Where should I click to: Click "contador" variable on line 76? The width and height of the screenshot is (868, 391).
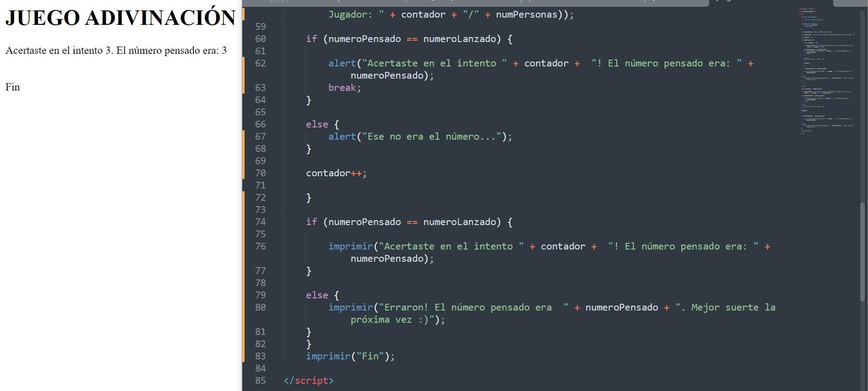tap(563, 246)
